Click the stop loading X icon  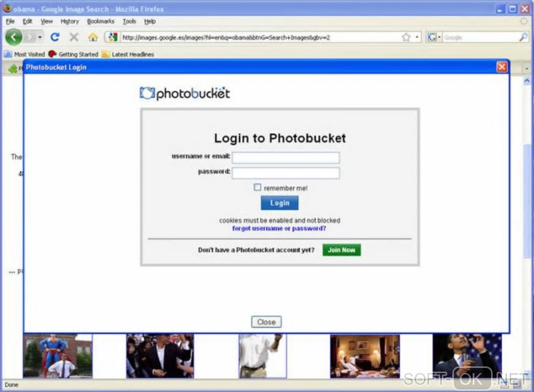74,37
